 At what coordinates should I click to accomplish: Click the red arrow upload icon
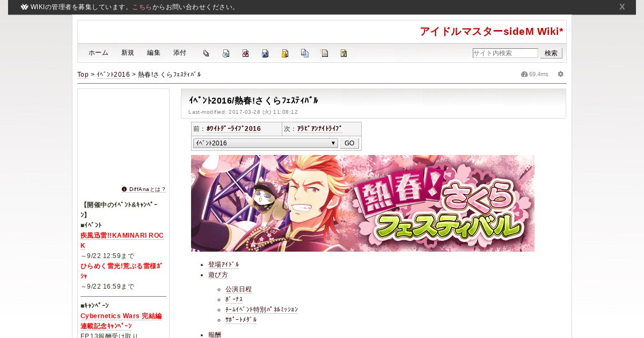click(x=245, y=53)
